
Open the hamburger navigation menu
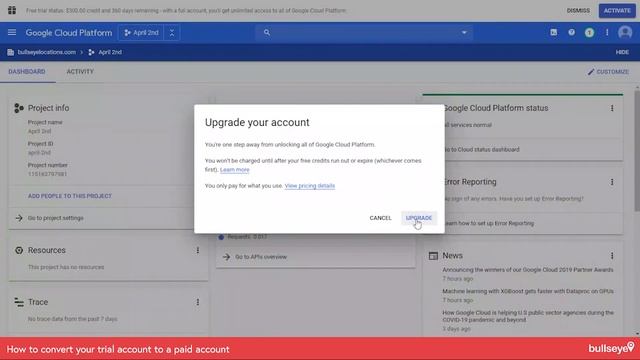coord(12,32)
